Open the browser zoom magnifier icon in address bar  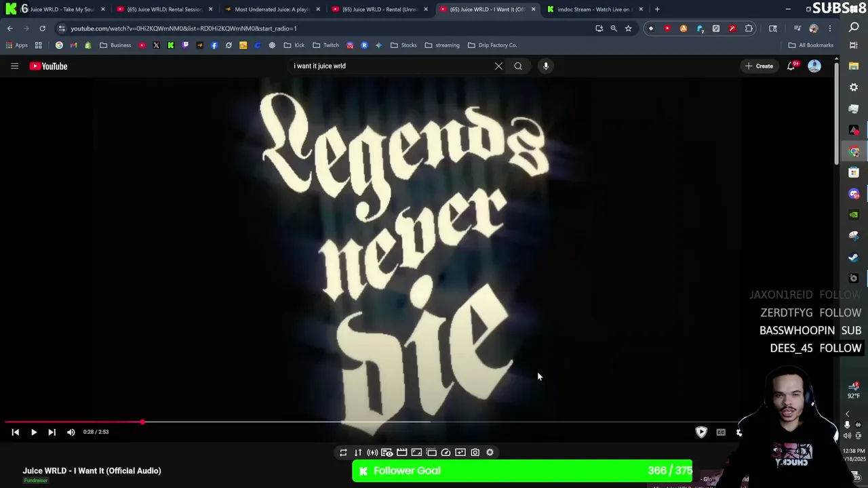(614, 28)
